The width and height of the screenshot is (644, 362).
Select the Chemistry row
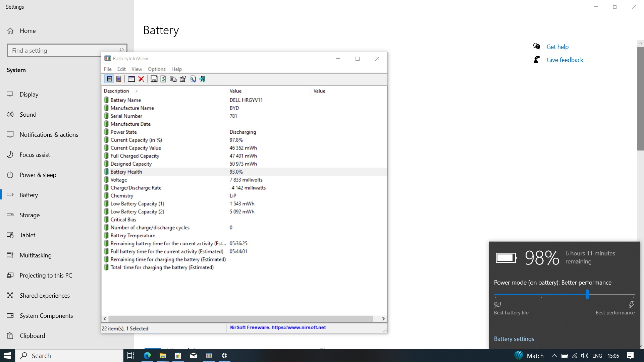[244, 196]
